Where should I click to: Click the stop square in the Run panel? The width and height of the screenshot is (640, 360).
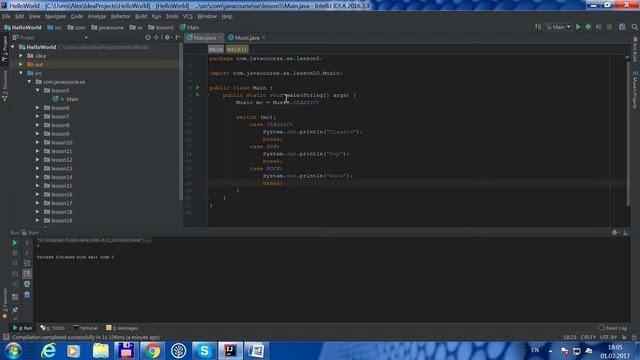tap(15, 253)
